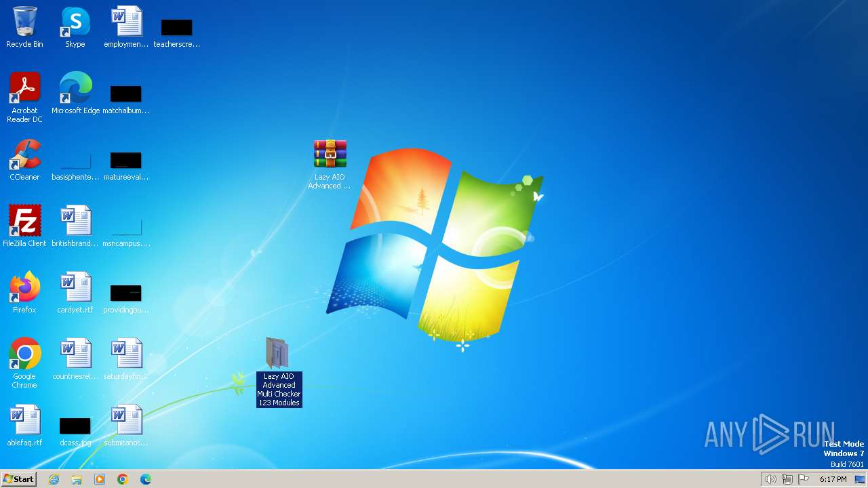The width and height of the screenshot is (868, 488).
Task: Open the volume tray icon
Action: 770,479
